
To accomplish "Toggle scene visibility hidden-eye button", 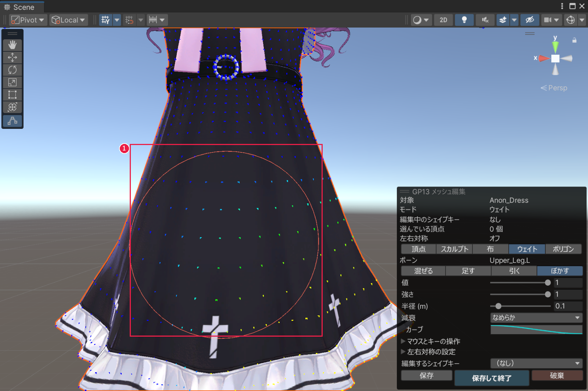I will click(x=530, y=20).
